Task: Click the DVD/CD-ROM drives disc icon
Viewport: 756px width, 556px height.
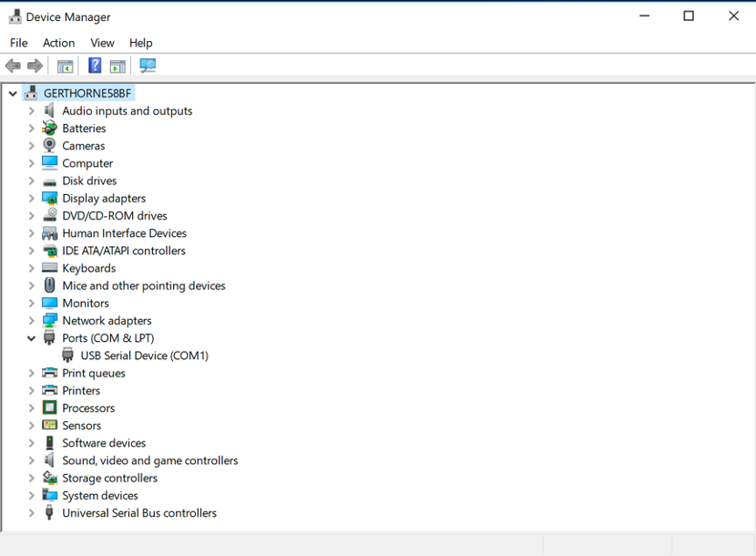Action: [x=50, y=215]
